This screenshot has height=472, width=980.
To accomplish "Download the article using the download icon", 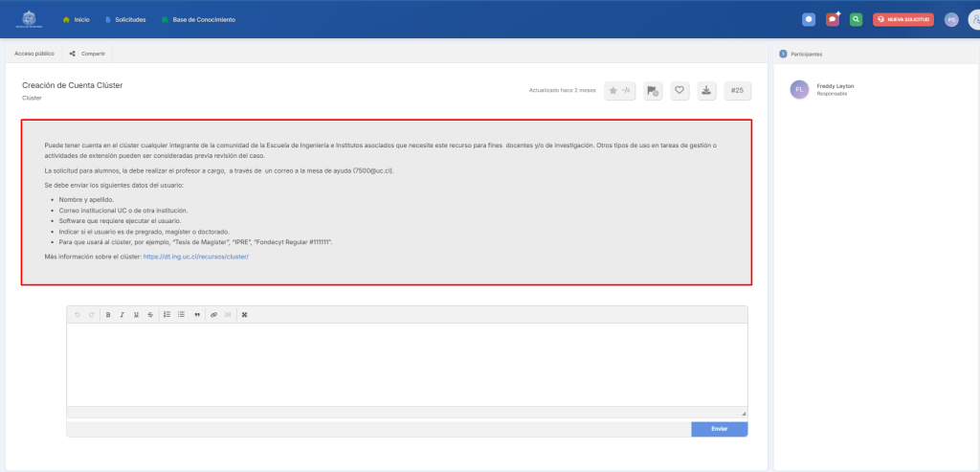I will pyautogui.click(x=706, y=91).
